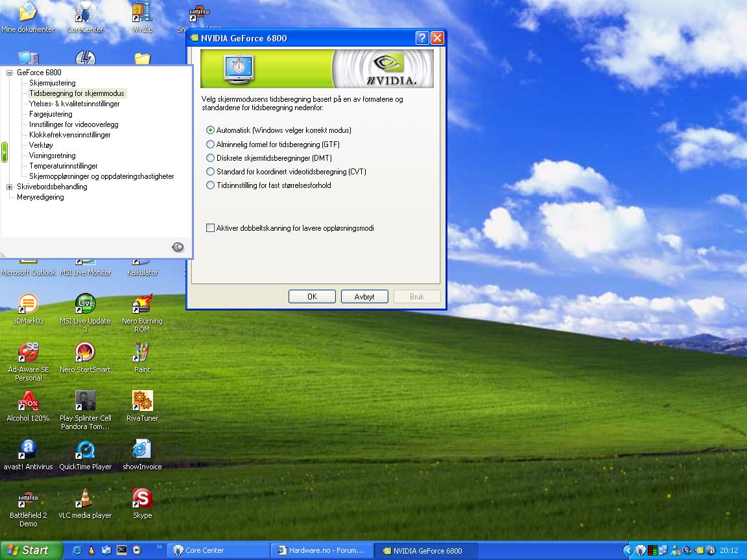Click the avast tray icon near the clock
Image resolution: width=747 pixels, height=560 pixels.
click(x=711, y=550)
